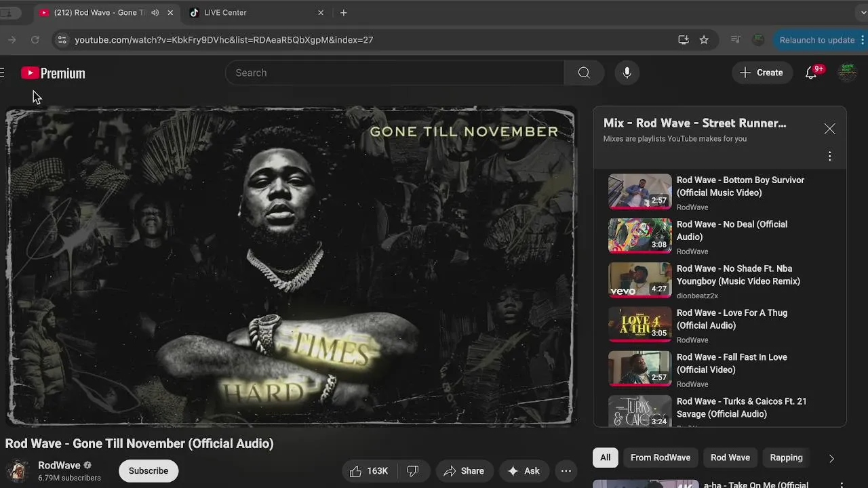This screenshot has width=868, height=488.
Task: Open 'a-ha - Take On Me' video title
Action: 756,485
